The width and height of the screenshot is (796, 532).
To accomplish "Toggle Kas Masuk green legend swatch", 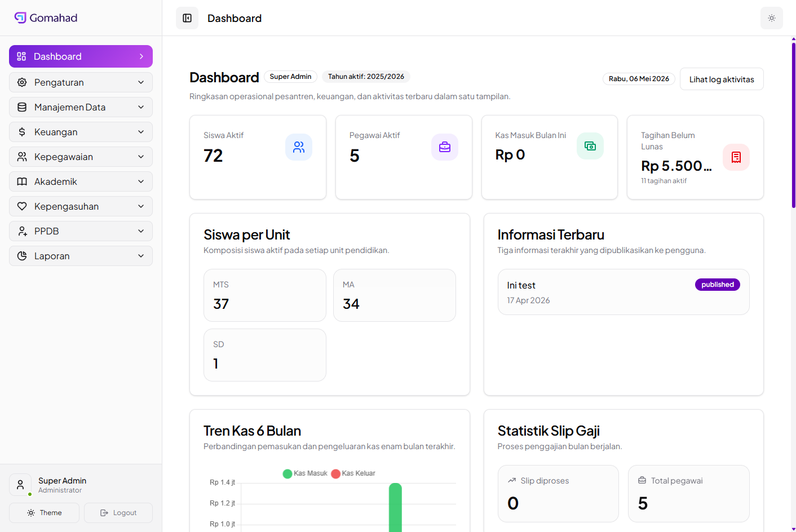I will tap(288, 473).
